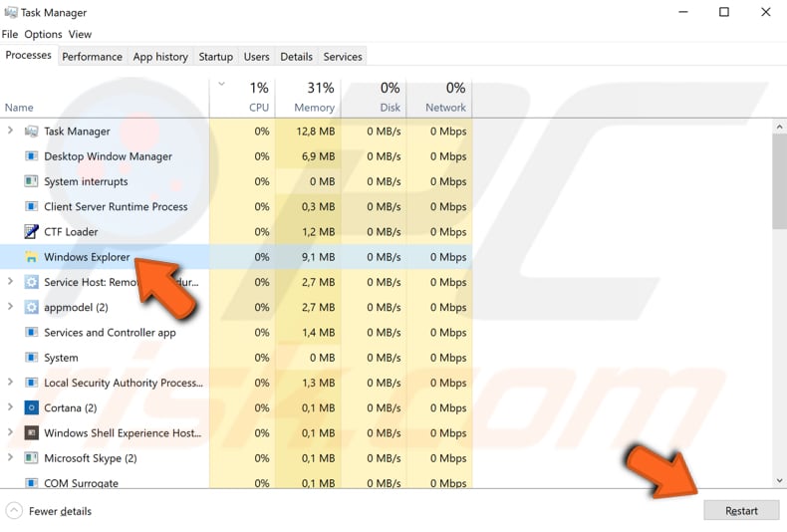The width and height of the screenshot is (787, 532).
Task: Open the File menu
Action: [x=10, y=34]
